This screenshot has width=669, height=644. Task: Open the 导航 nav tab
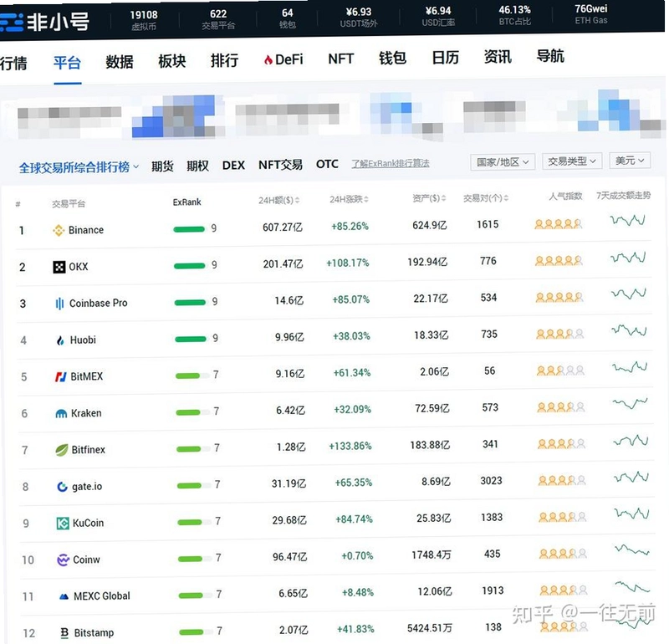[550, 55]
